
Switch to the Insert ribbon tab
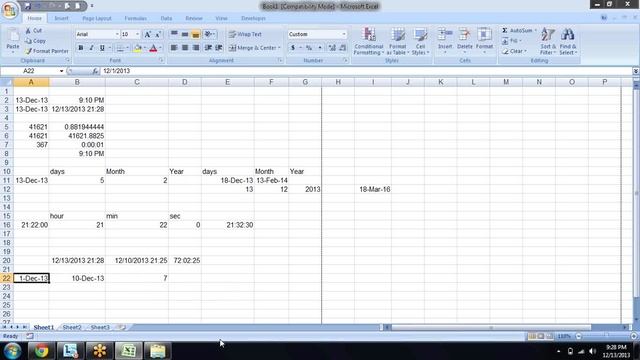coord(62,18)
